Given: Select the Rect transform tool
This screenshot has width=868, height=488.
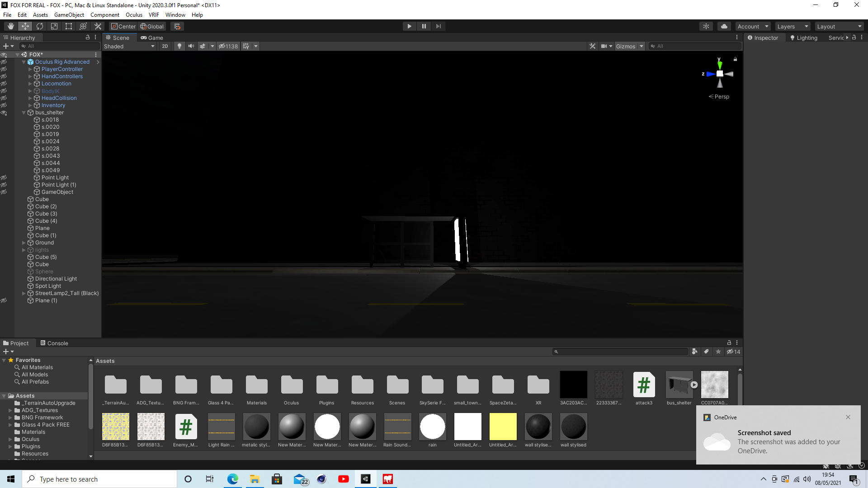Looking at the screenshot, I should click(x=69, y=26).
